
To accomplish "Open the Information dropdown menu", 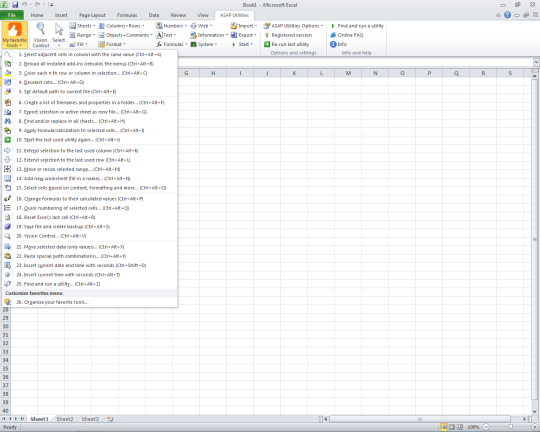I will click(209, 35).
